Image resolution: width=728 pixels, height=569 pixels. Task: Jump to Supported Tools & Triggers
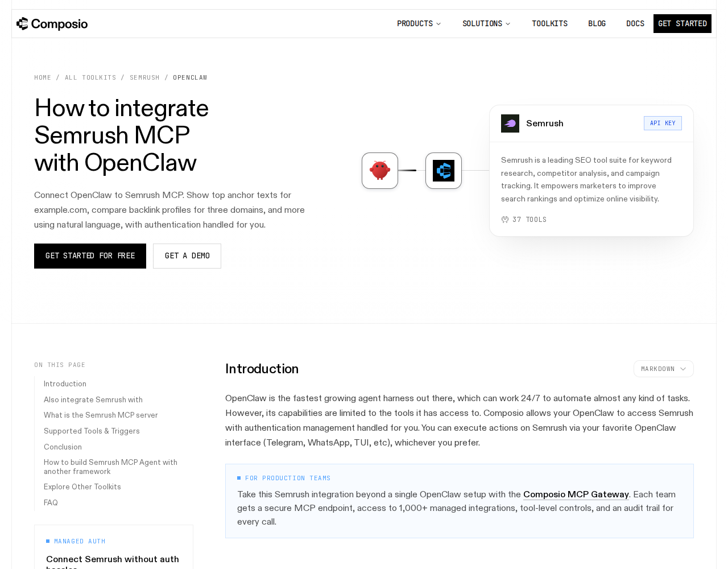pos(92,431)
